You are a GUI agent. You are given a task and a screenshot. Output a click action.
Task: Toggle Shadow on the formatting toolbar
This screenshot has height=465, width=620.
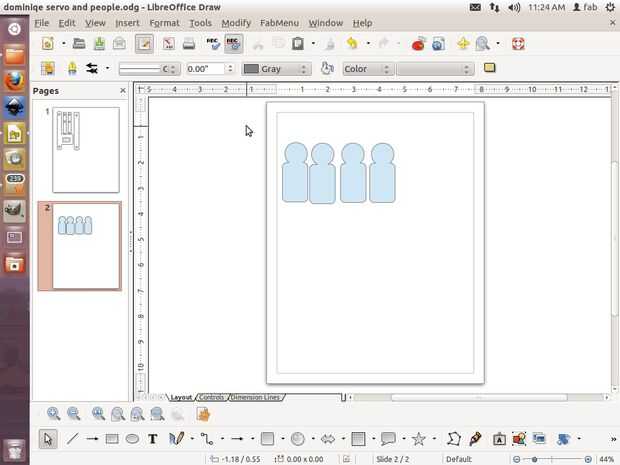490,68
